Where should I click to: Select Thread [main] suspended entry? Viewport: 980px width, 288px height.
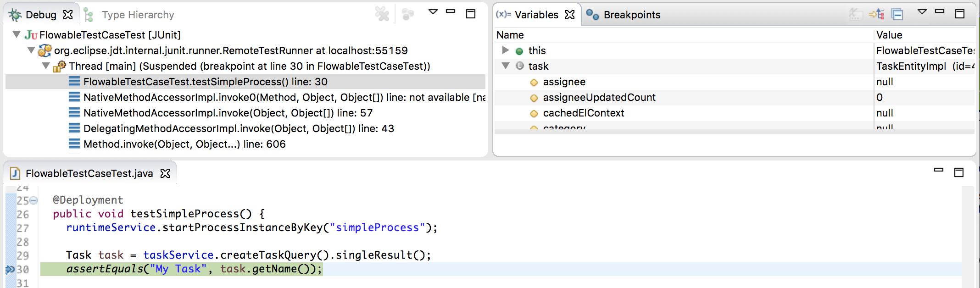coord(250,66)
